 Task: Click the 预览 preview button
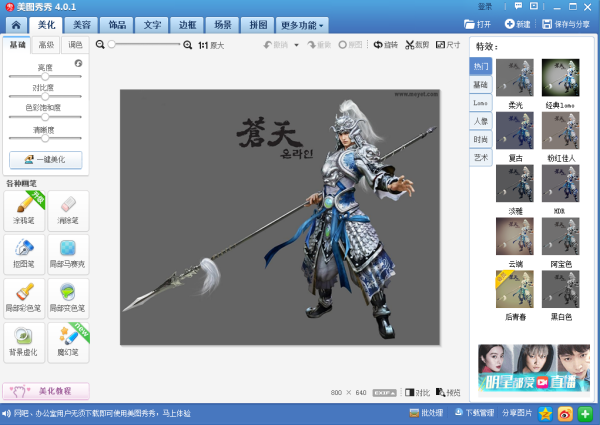tap(448, 392)
